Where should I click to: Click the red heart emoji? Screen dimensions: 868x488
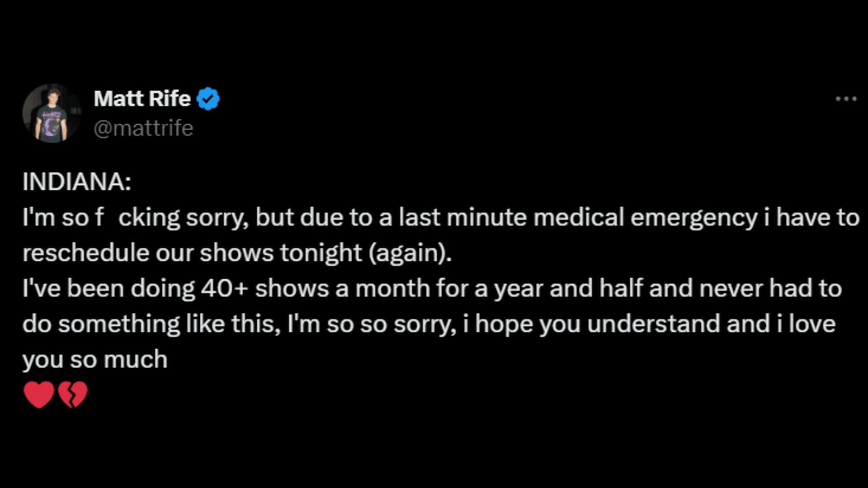pos(39,394)
